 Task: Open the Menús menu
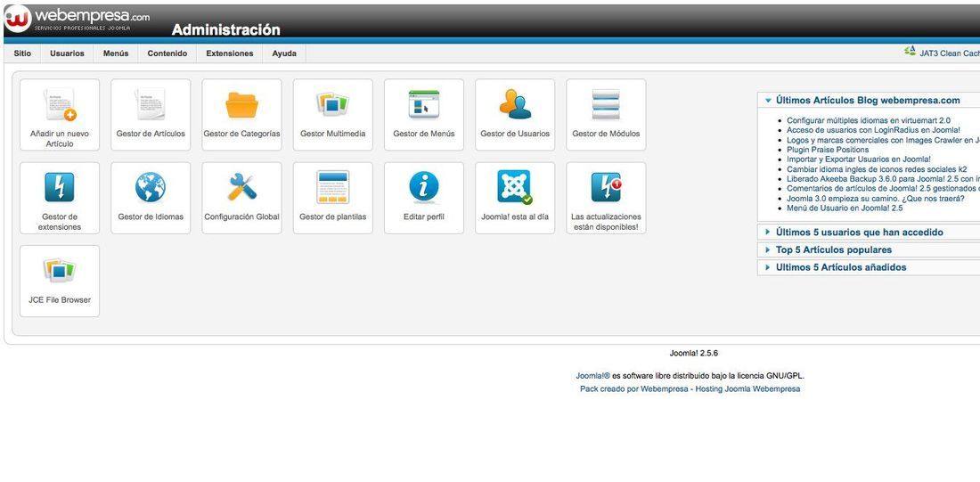coord(116,53)
